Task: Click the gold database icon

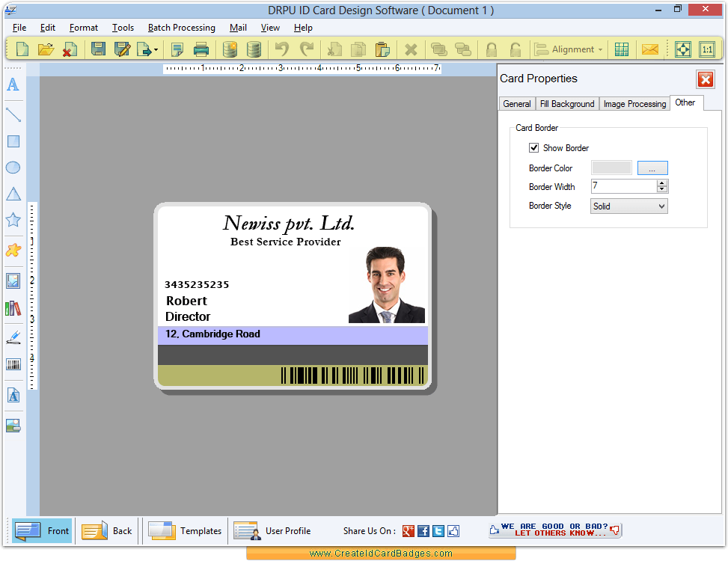Action: coord(230,49)
